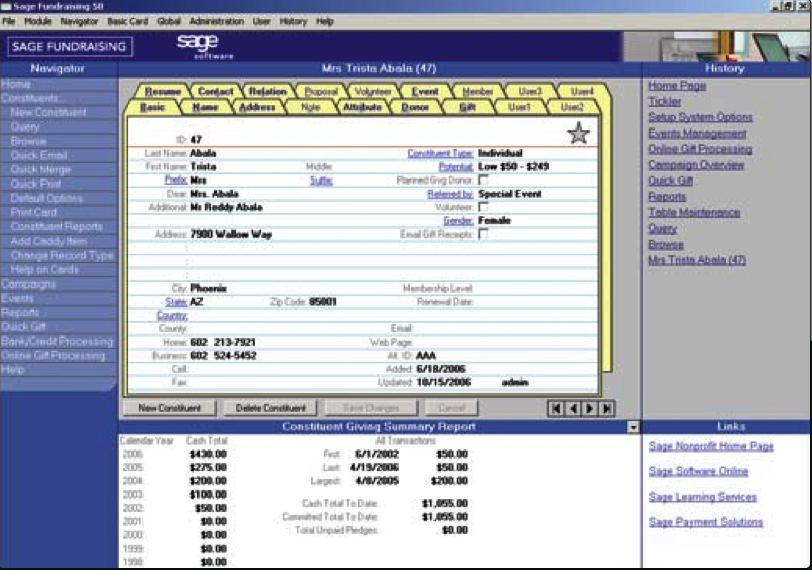Screen dimensions: 812x570
Task: Switch to the Relation tab
Action: point(268,92)
